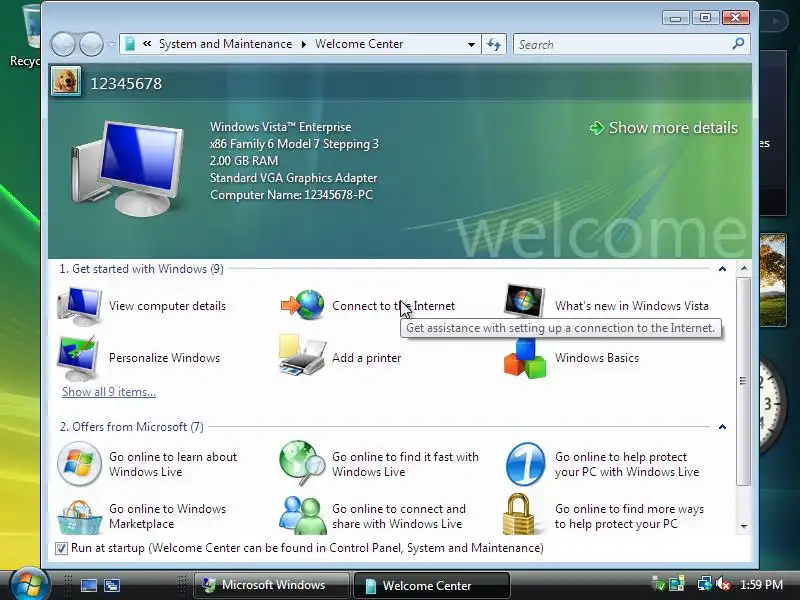
Task: Select the Welcome Center taskbar button
Action: pos(432,585)
